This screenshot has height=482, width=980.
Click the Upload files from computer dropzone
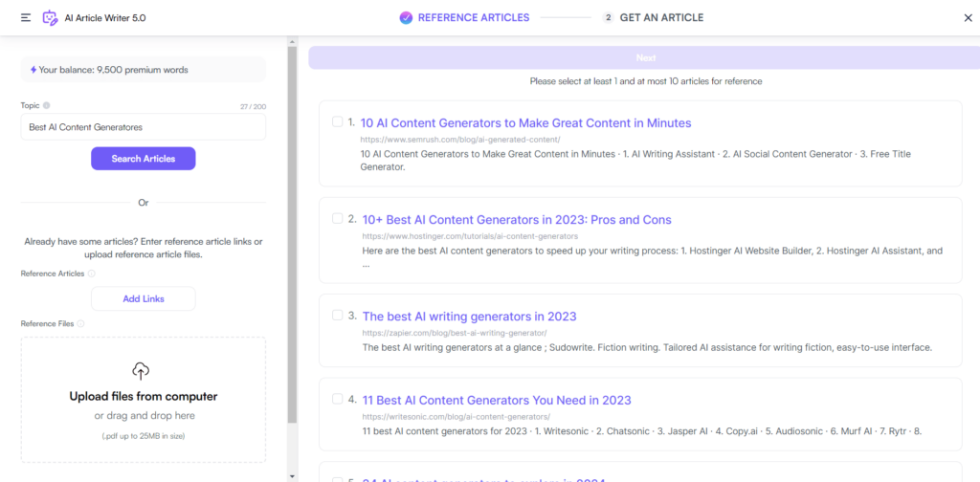(144, 400)
